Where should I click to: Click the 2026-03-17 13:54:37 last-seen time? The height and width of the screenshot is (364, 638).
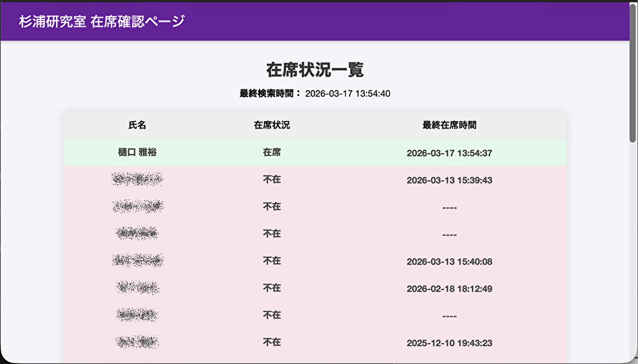pos(449,154)
